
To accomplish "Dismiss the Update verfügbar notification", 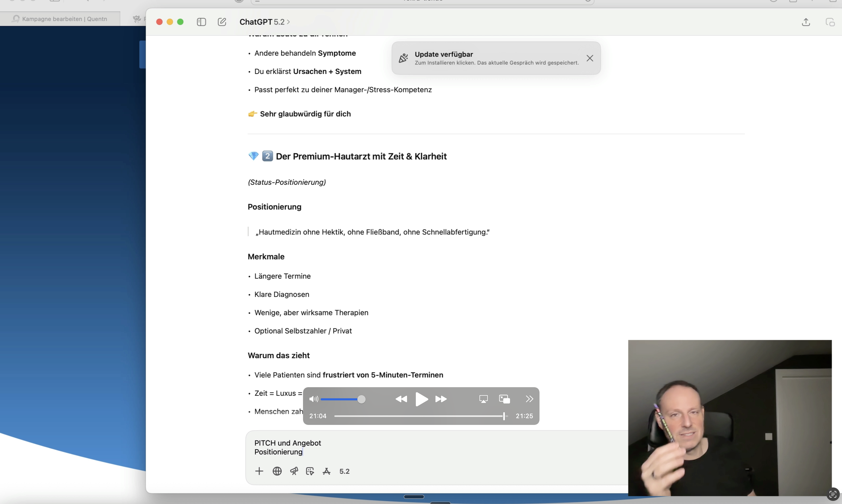I will click(590, 58).
